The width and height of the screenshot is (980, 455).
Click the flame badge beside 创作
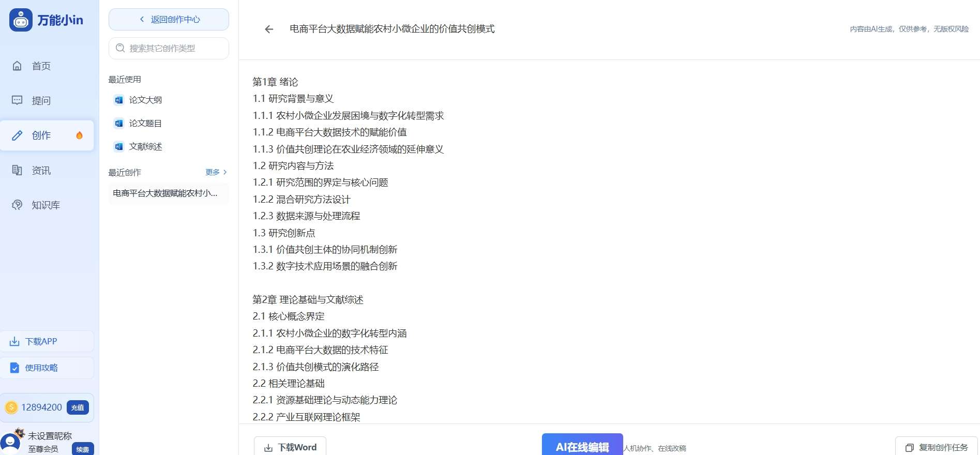79,135
